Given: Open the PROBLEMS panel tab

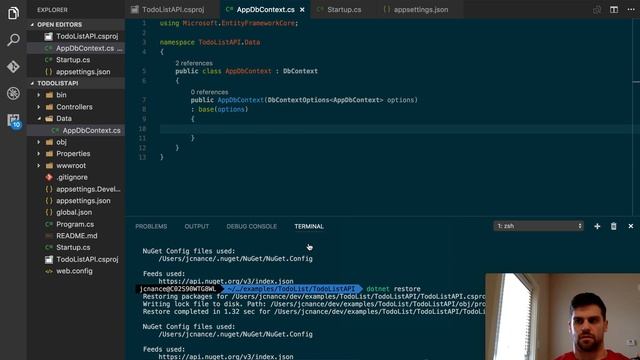Looking at the screenshot, I should 151,227.
